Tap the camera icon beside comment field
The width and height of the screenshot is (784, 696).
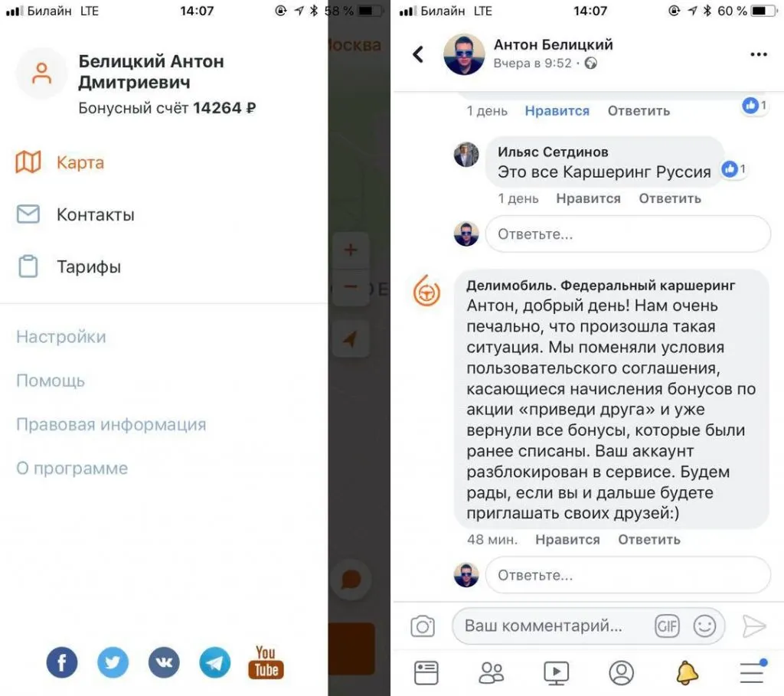pos(423,626)
